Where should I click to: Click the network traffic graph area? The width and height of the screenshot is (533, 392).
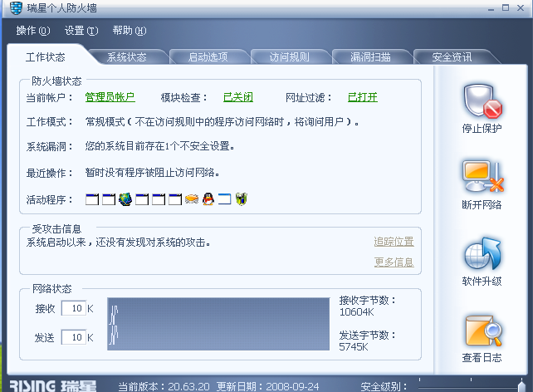pos(218,324)
